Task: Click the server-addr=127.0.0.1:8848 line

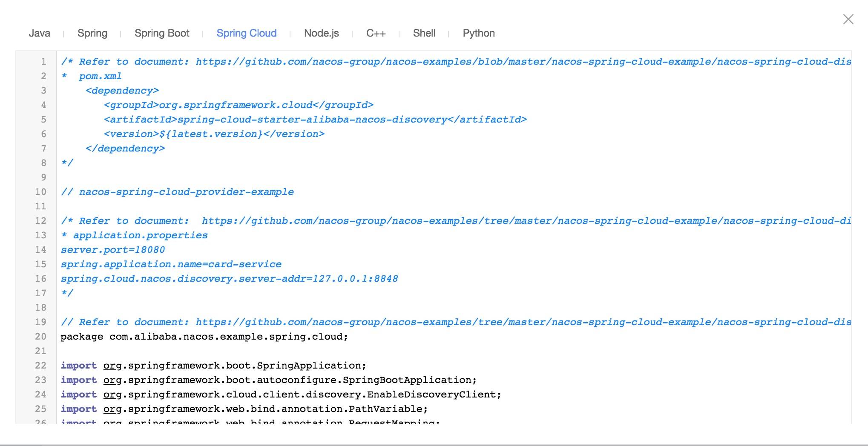Action: point(229,279)
